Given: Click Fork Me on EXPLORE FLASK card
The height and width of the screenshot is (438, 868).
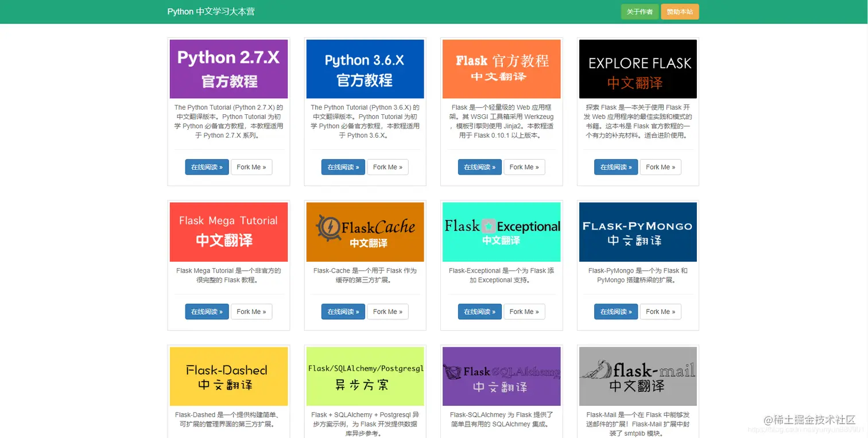Looking at the screenshot, I should (x=661, y=167).
